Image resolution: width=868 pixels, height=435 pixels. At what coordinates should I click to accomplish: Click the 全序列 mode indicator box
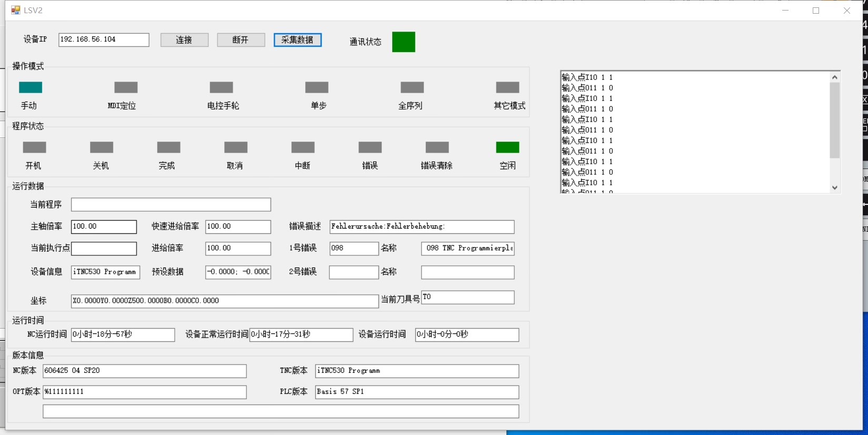click(x=412, y=87)
